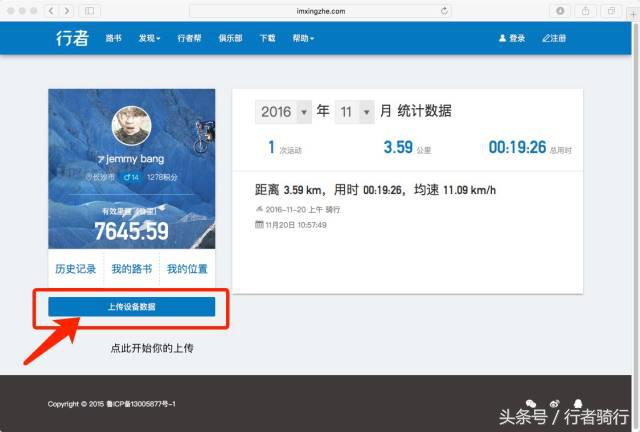640x432 pixels.
Task: Click the Safari share icon
Action: [x=585, y=11]
